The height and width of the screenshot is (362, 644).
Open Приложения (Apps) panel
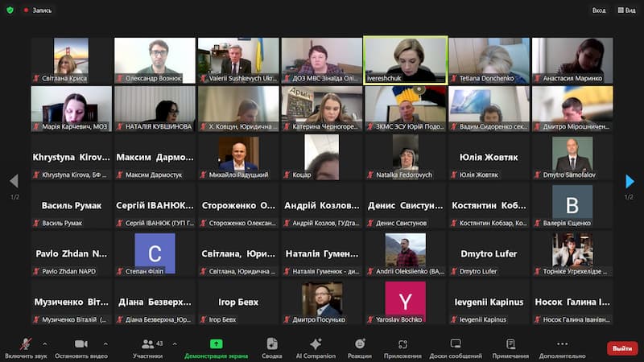point(402,348)
